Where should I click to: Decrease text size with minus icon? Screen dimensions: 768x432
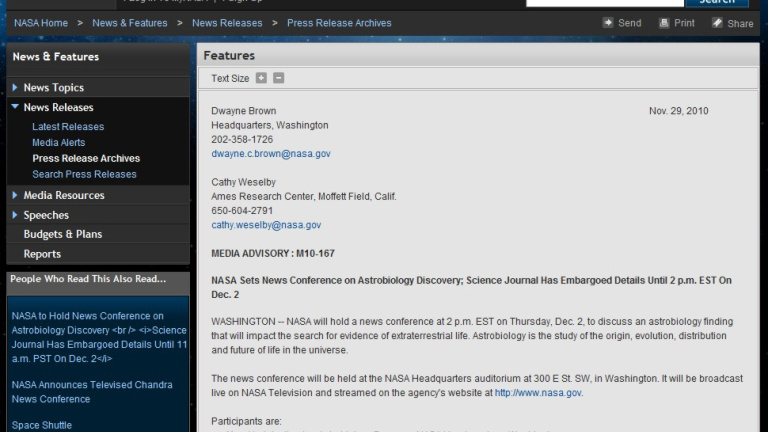(x=279, y=78)
